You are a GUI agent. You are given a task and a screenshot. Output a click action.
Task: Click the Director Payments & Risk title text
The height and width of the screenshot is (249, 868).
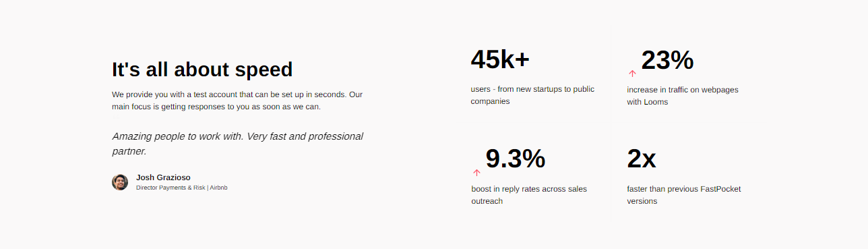pyautogui.click(x=170, y=188)
